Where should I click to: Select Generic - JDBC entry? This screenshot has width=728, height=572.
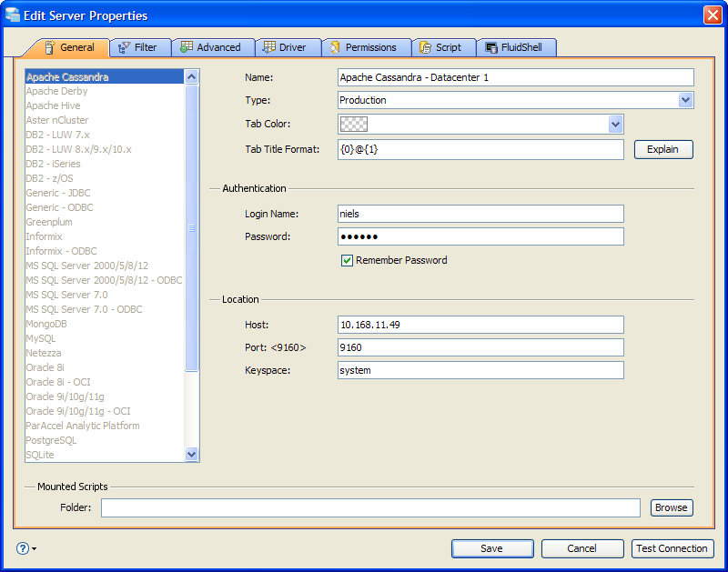pos(105,193)
